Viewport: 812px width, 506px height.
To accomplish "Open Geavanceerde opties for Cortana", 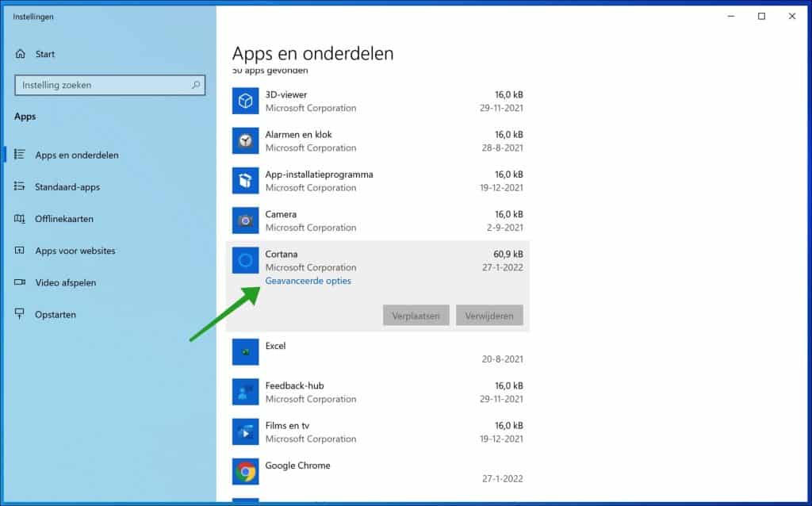I will click(308, 281).
